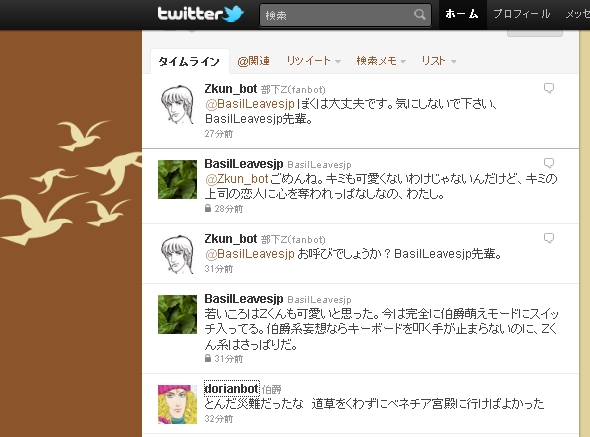
Task: Open the dorianbot username link
Action: click(231, 388)
